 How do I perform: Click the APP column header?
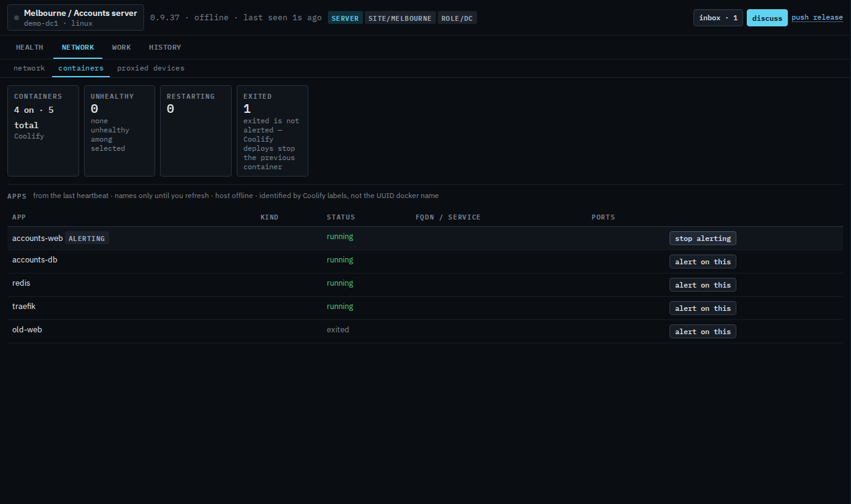pyautogui.click(x=19, y=217)
